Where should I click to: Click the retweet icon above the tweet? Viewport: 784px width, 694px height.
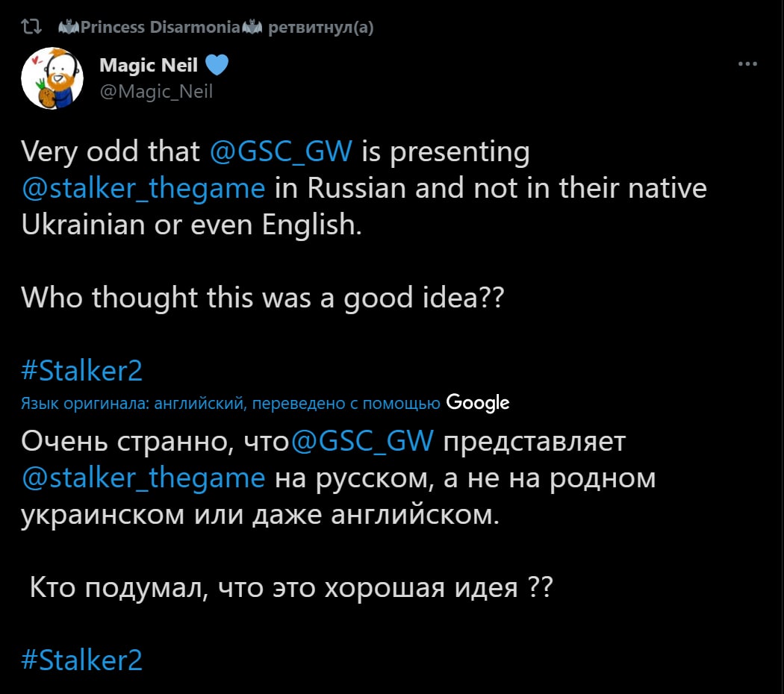coord(31,29)
